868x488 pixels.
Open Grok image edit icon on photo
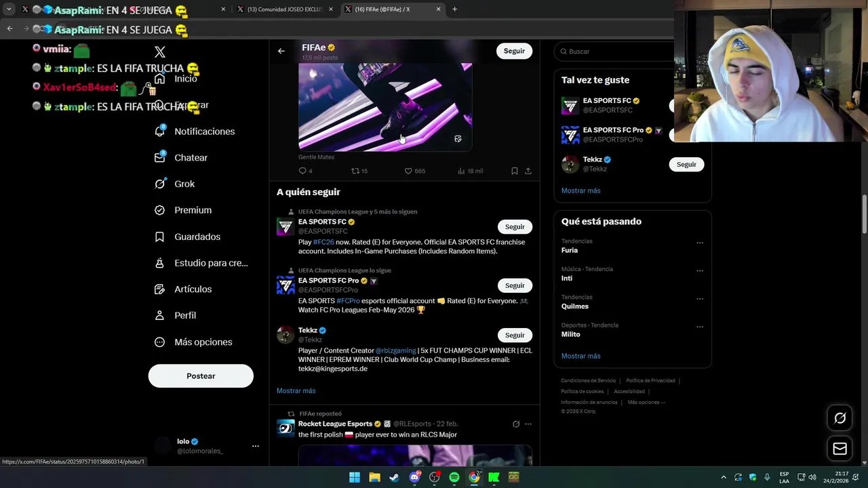458,139
